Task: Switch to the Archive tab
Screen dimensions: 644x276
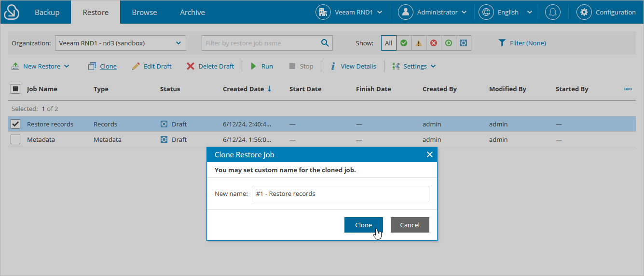Action: pyautogui.click(x=192, y=12)
